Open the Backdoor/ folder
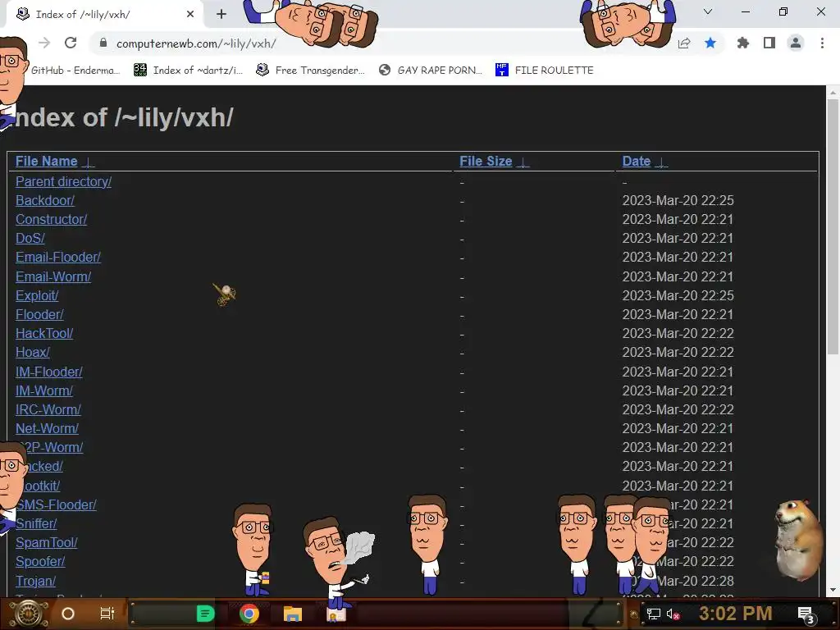 pyautogui.click(x=45, y=200)
